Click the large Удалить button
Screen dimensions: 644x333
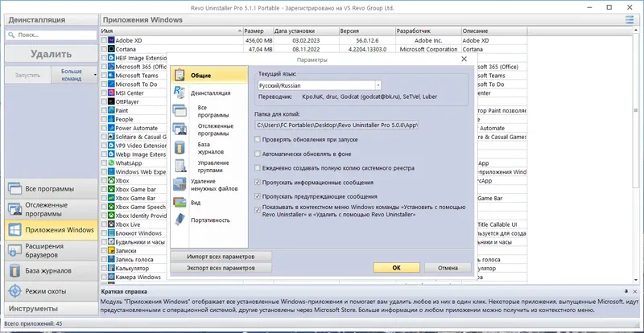click(x=52, y=54)
